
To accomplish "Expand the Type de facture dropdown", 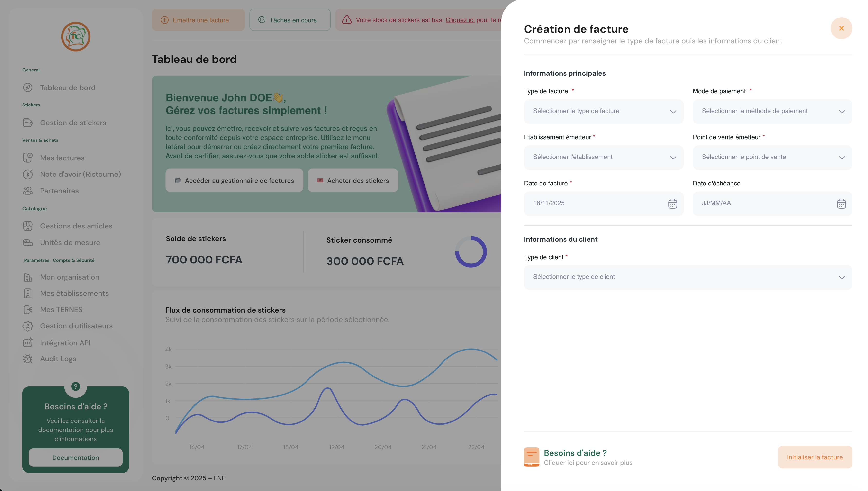I will pyautogui.click(x=603, y=111).
